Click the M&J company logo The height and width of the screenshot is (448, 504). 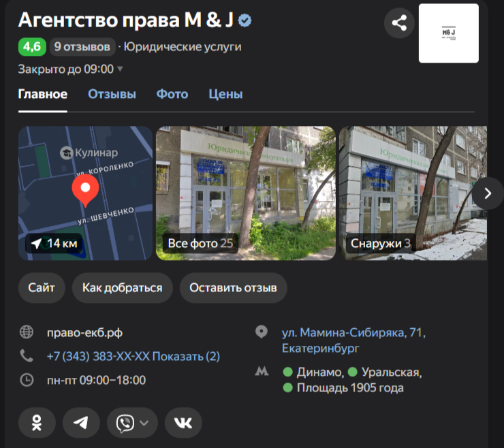pos(448,33)
